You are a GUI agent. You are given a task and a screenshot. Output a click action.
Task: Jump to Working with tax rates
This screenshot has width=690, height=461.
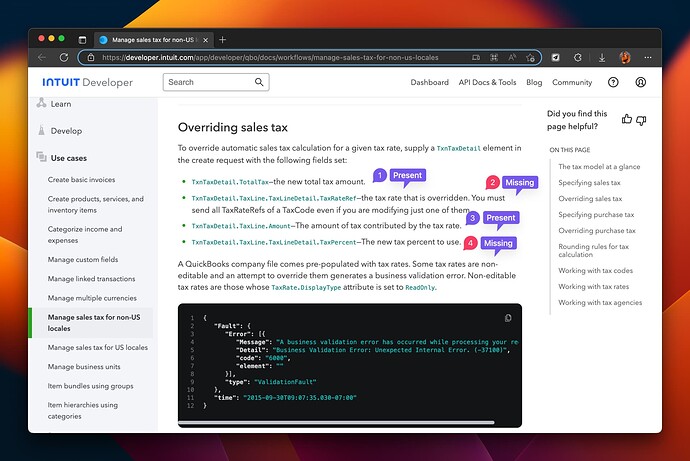click(x=594, y=286)
